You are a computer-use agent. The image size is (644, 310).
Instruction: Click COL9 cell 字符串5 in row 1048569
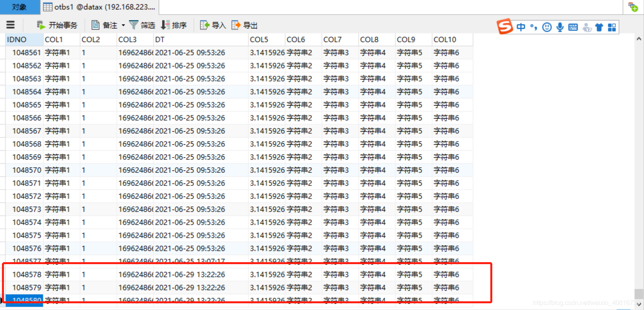pyautogui.click(x=414, y=157)
